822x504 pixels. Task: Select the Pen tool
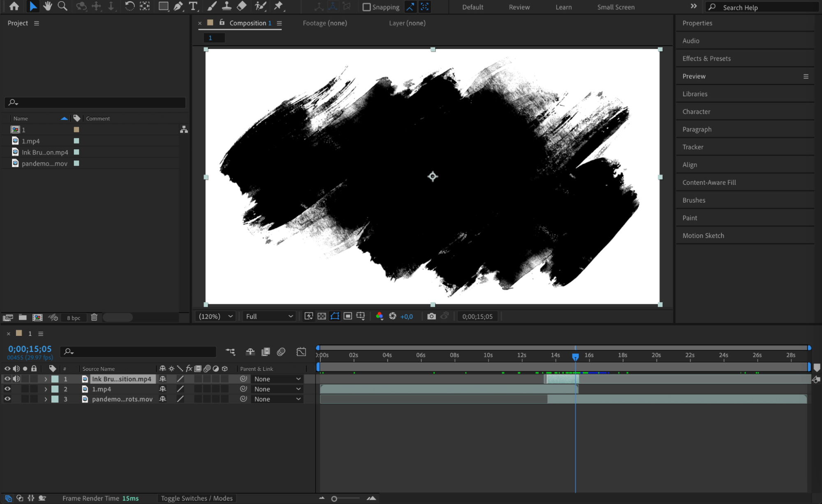[x=178, y=6]
